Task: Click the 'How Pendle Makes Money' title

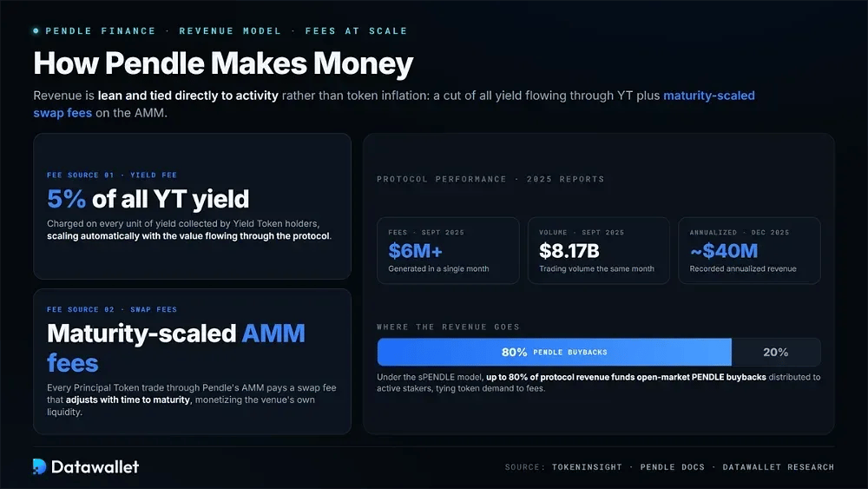Action: click(x=223, y=63)
